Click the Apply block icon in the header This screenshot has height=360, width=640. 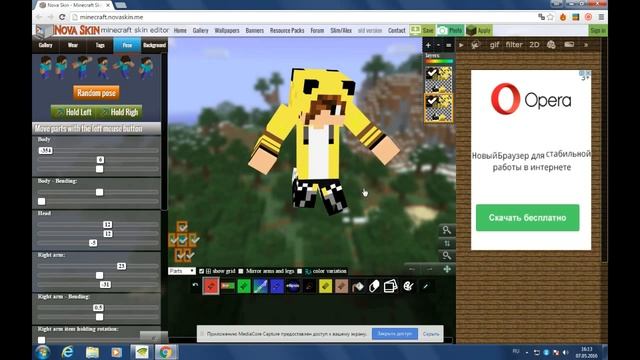471,31
